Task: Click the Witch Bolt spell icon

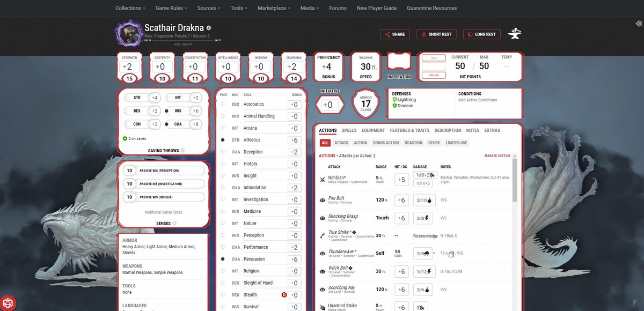Action: pos(322,272)
